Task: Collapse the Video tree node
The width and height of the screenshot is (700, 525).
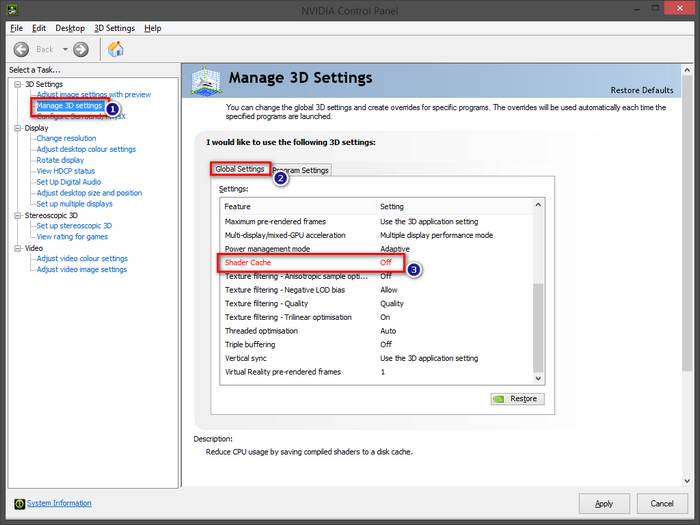Action: (x=17, y=248)
